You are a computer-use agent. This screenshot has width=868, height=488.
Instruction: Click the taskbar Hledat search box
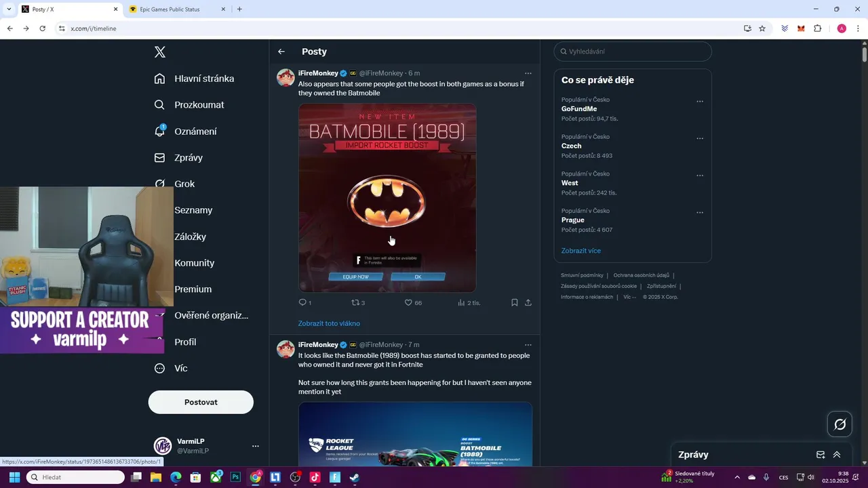click(x=75, y=477)
